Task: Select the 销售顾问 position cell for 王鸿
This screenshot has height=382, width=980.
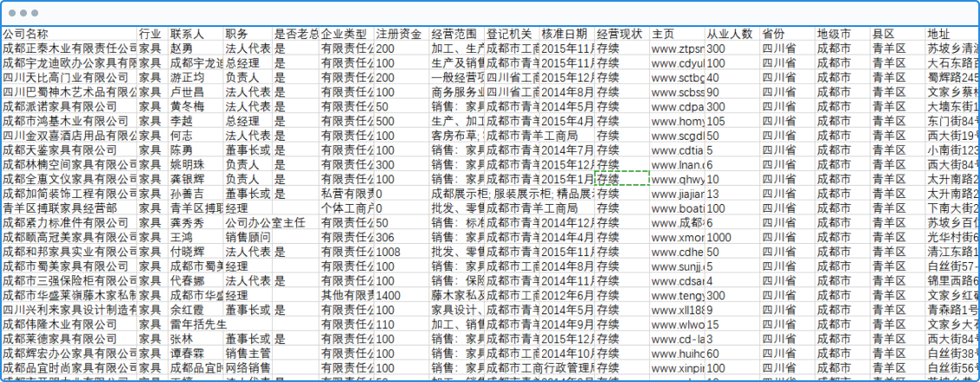Action: 248,237
